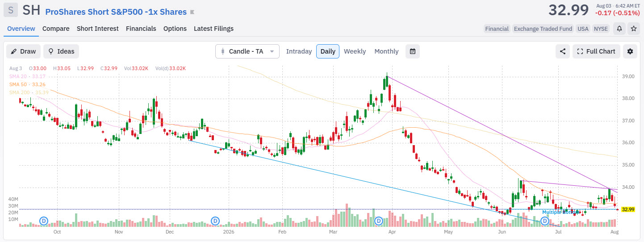
Task: Click the 32.99 current price axis tag
Action: pos(628,209)
